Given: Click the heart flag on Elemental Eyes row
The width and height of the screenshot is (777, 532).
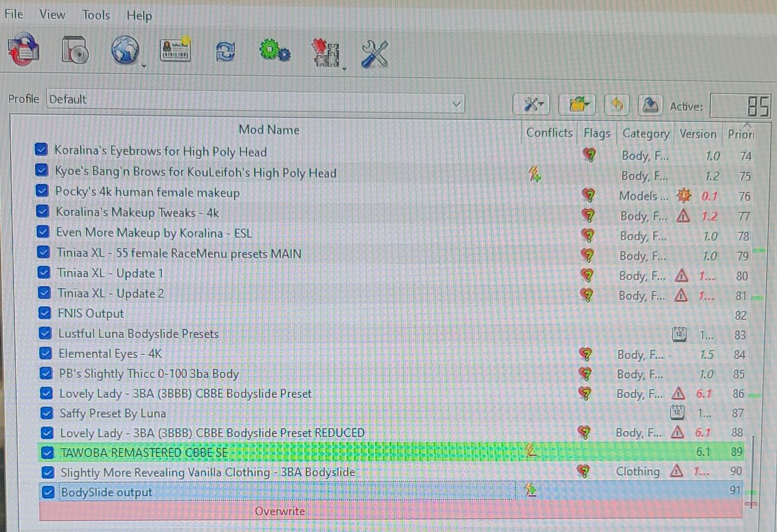Looking at the screenshot, I should [586, 354].
